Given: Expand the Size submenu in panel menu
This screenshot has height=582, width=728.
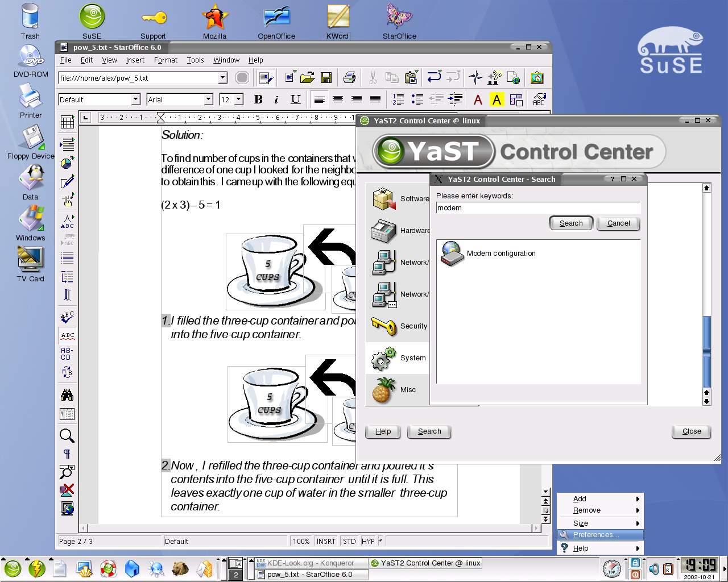Looking at the screenshot, I should tap(600, 523).
